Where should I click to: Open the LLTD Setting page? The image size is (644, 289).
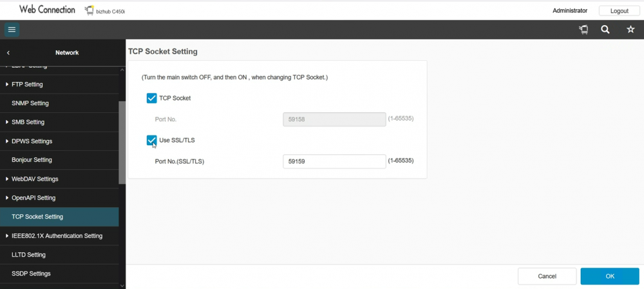28,255
